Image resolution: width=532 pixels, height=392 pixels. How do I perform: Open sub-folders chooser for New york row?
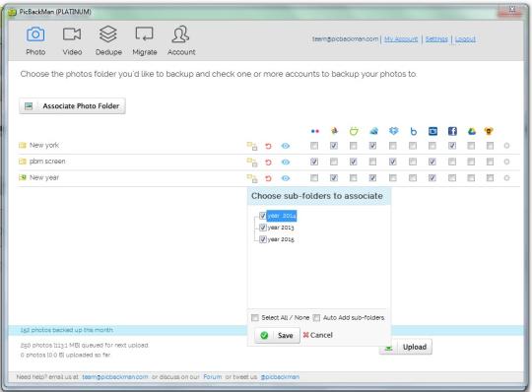tap(252, 146)
